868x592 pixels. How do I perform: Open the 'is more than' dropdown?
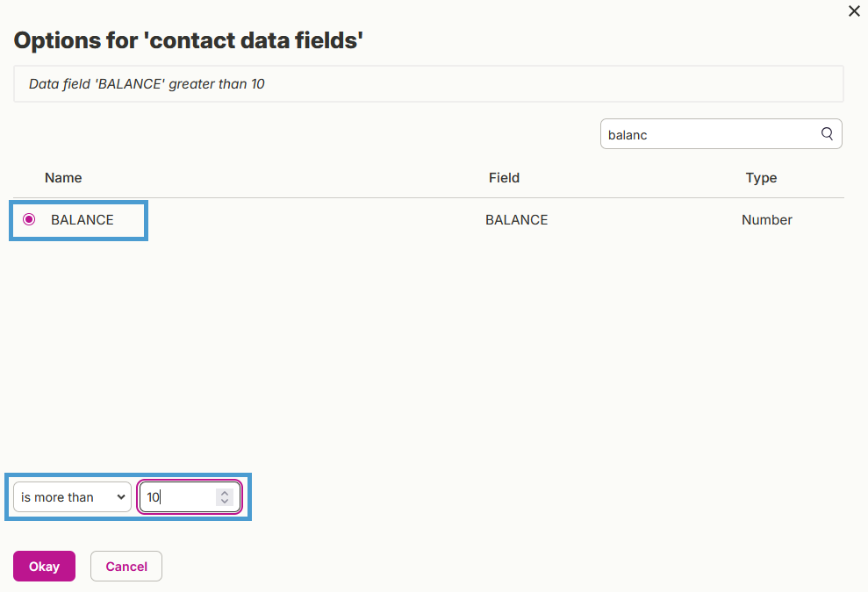[73, 496]
